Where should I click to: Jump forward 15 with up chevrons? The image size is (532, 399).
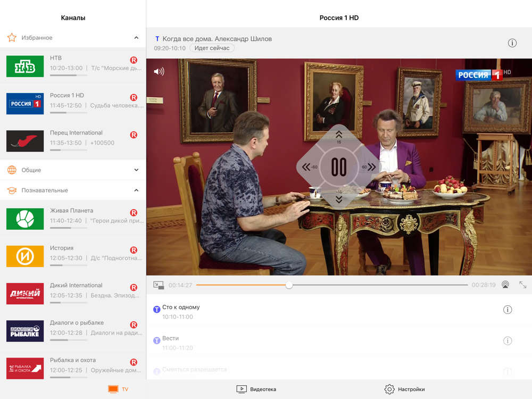[x=338, y=136]
